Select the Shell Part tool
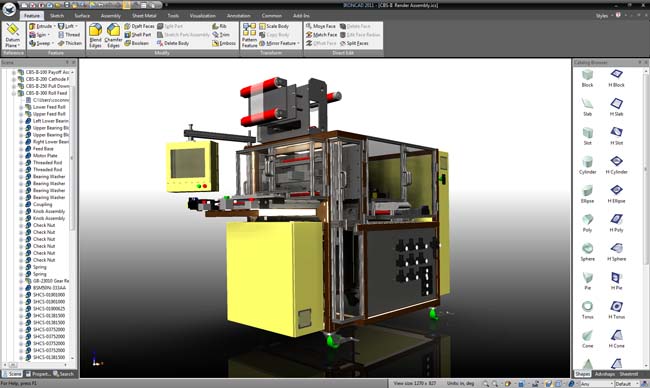This screenshot has height=388, width=650. coord(138,35)
